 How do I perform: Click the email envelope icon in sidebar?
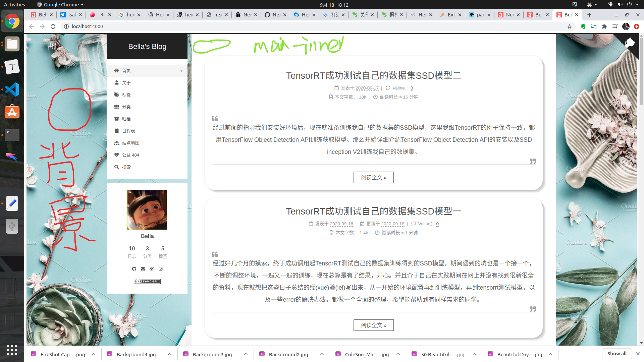click(143, 269)
